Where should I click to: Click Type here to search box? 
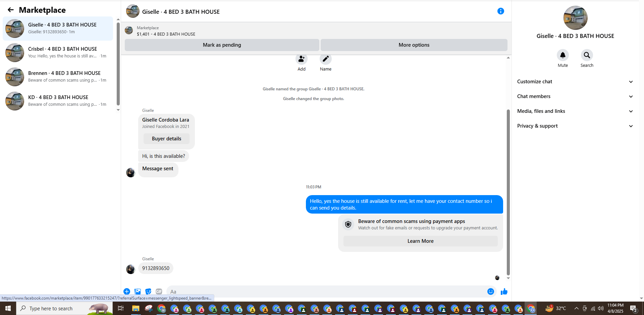coord(64,308)
